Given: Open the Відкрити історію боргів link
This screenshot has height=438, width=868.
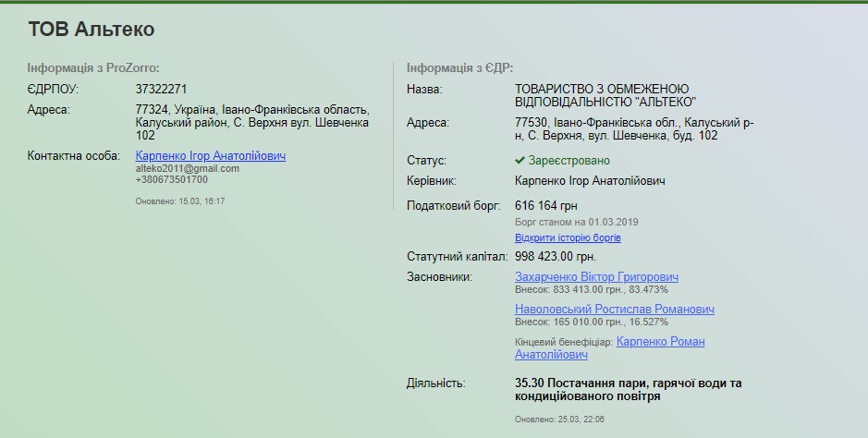Looking at the screenshot, I should [568, 237].
